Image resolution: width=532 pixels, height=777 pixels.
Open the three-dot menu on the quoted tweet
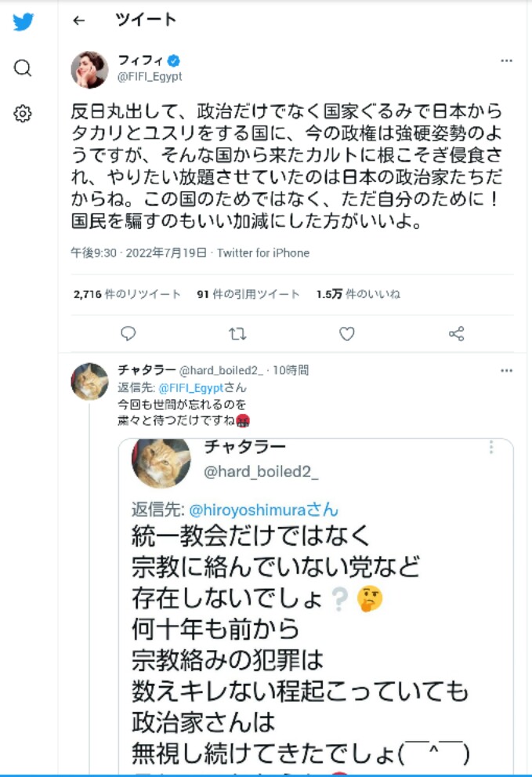[491, 448]
